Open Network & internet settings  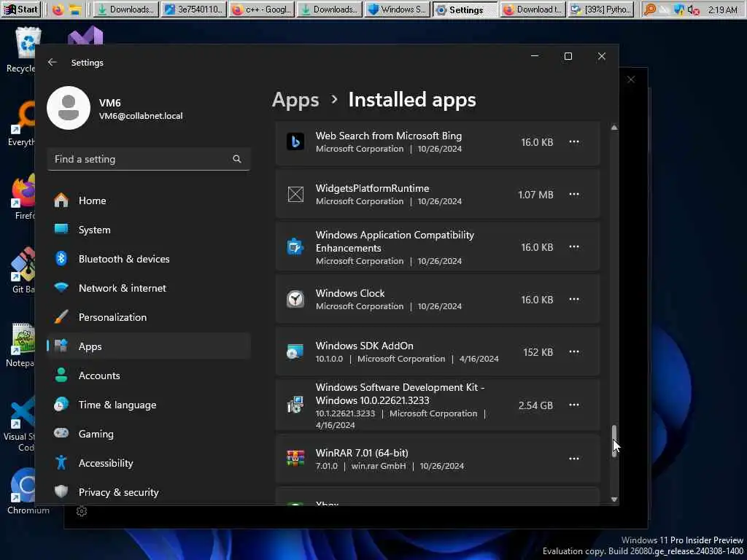149,288
